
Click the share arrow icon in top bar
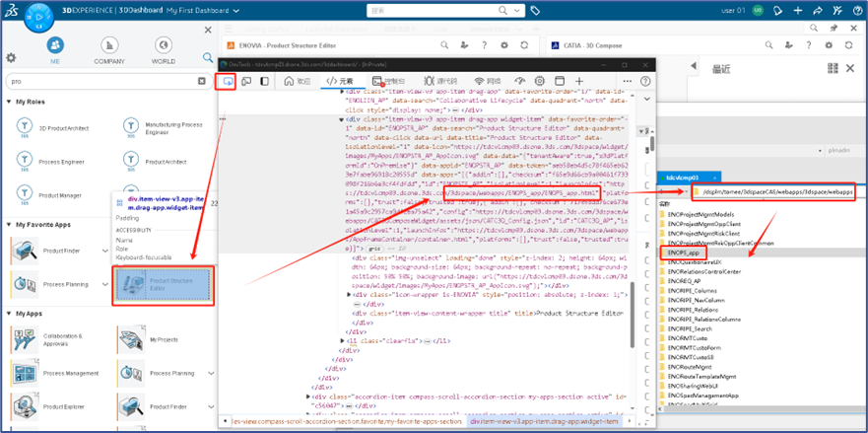point(818,11)
